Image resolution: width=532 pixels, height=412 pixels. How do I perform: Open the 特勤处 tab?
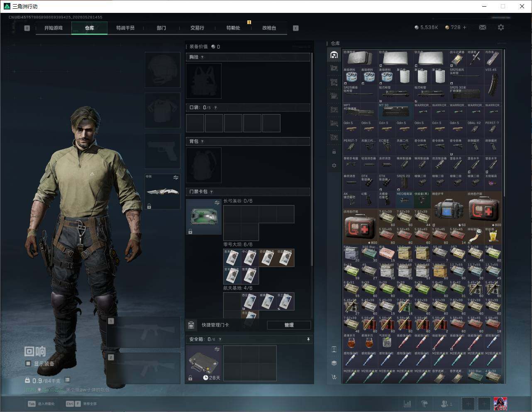(233, 28)
